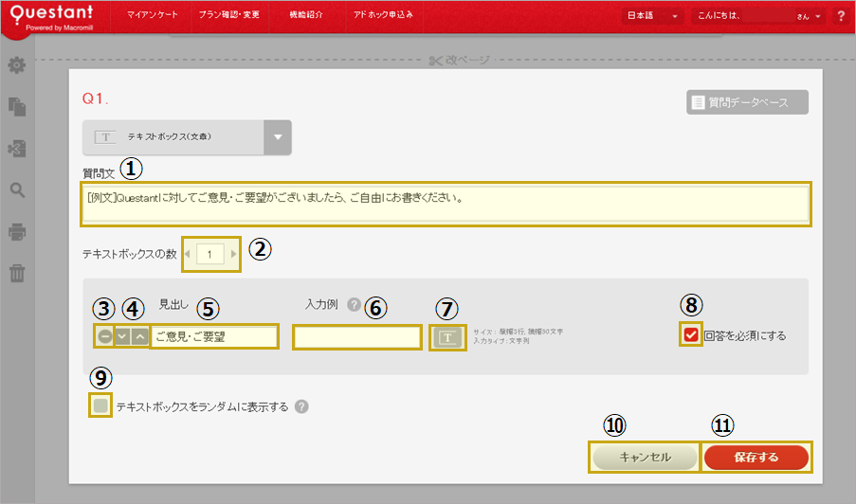Click the text box format settings icon
The width and height of the screenshot is (856, 504).
click(x=449, y=336)
